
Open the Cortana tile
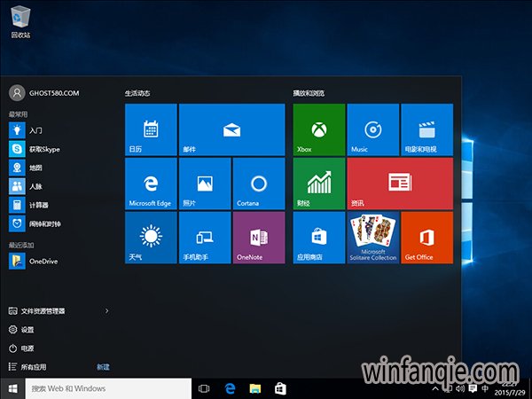pos(259,184)
